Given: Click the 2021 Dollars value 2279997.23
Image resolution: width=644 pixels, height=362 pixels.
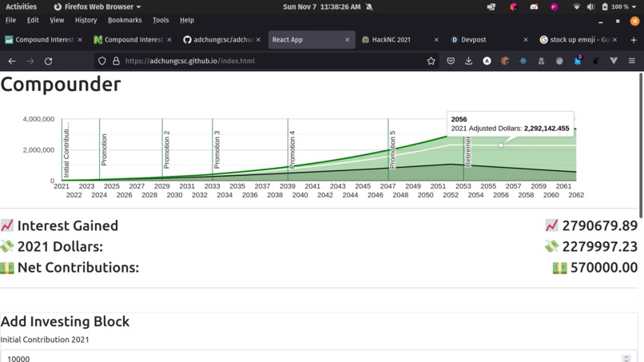Looking at the screenshot, I should pos(599,247).
